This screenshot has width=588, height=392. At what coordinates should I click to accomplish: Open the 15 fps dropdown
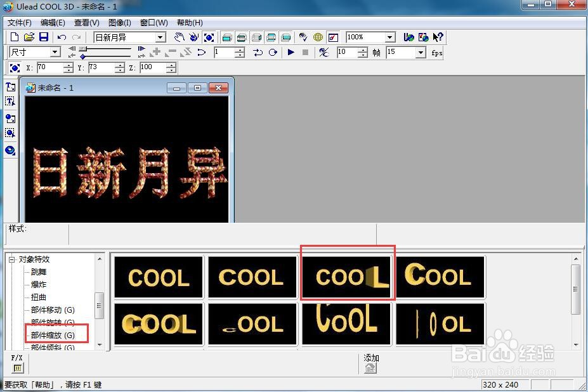point(421,52)
